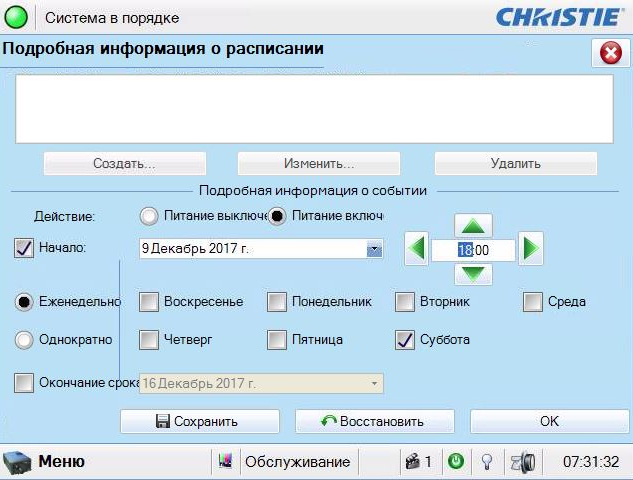Uncheck the Суббота checkbox
This screenshot has height=480, width=633.
[x=405, y=340]
